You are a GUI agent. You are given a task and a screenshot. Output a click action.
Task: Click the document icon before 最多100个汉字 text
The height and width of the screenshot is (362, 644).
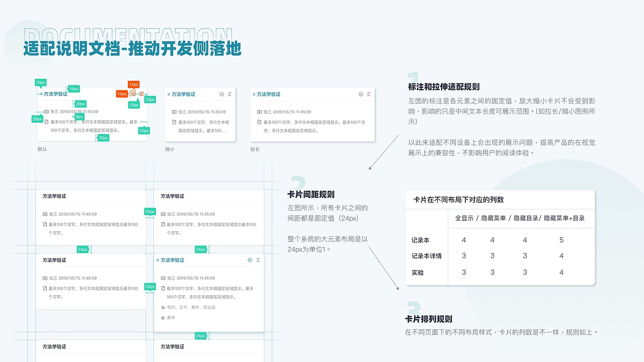47,122
